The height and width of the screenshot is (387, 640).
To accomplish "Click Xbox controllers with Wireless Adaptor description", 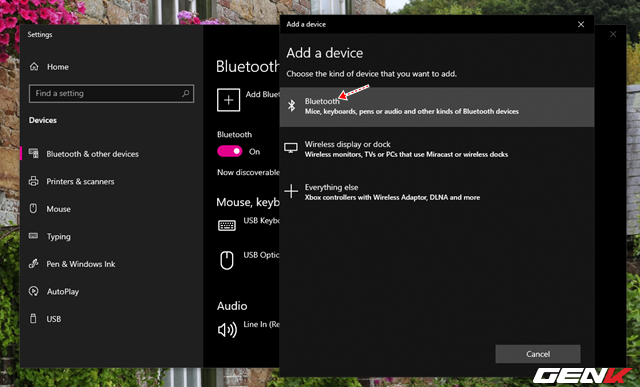I will click(x=392, y=197).
